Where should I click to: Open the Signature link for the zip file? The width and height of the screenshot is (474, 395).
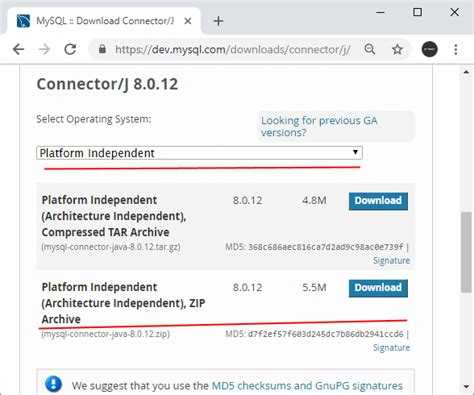pyautogui.click(x=391, y=347)
